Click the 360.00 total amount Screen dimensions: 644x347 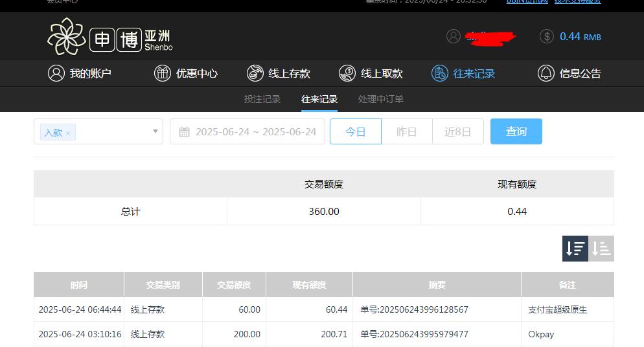coord(324,211)
